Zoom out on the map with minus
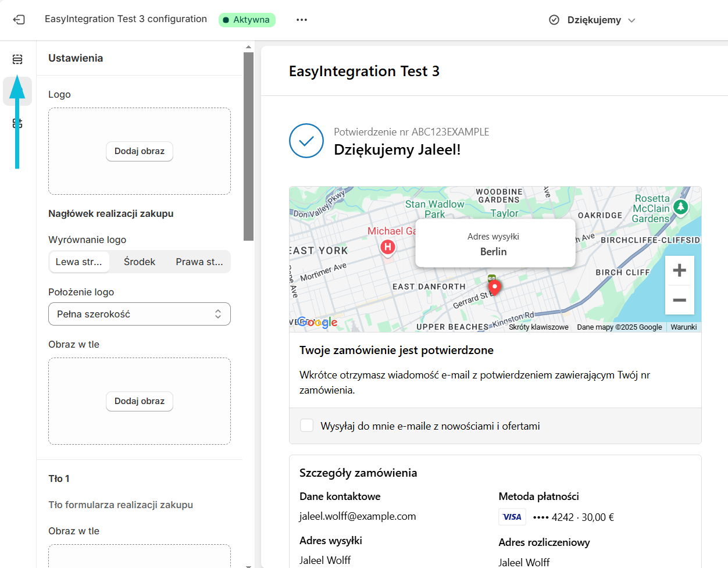 pyautogui.click(x=679, y=300)
